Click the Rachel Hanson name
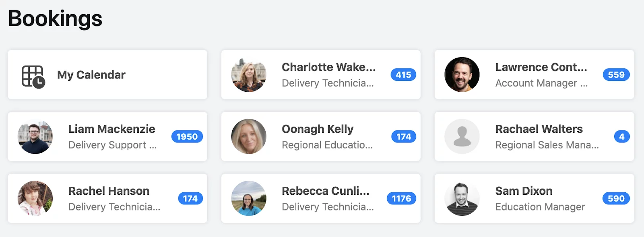 point(109,191)
